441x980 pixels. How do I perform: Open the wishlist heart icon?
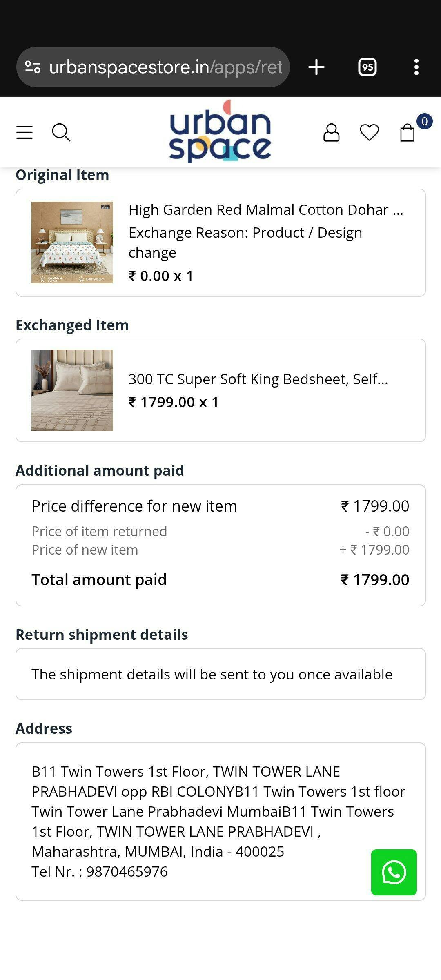[369, 133]
